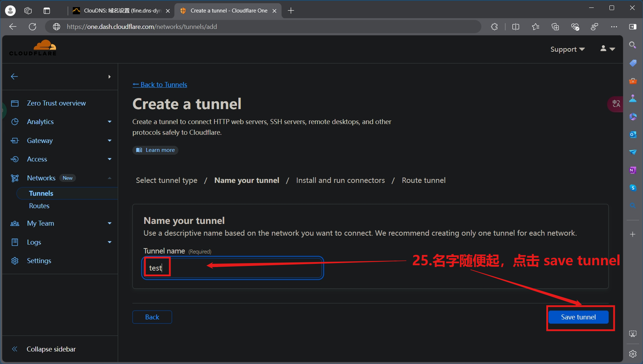Open Edge sidebar settings gear
Viewport: 643px width, 364px height.
[633, 354]
